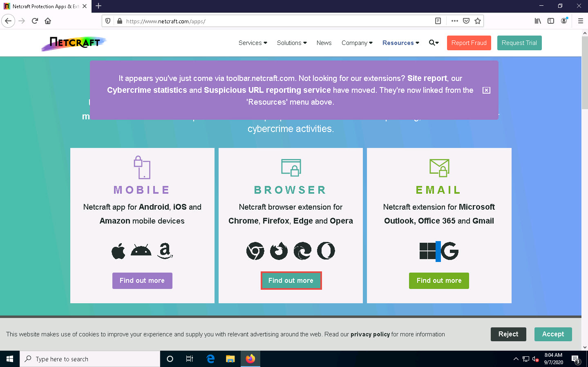
Task: Reload the current page
Action: click(35, 21)
